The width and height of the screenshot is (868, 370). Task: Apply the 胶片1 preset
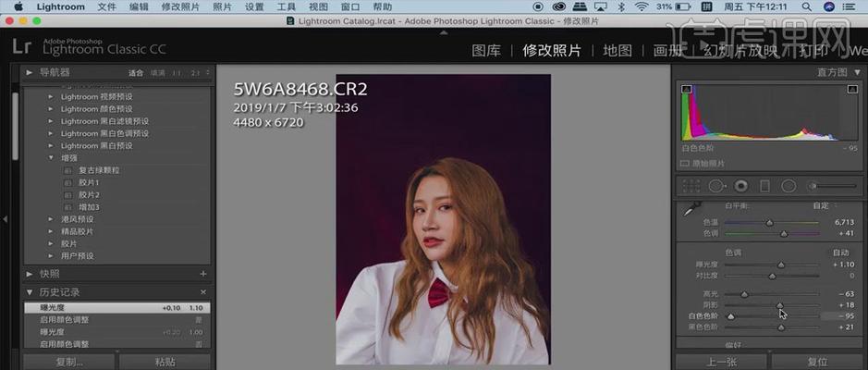[x=89, y=182]
